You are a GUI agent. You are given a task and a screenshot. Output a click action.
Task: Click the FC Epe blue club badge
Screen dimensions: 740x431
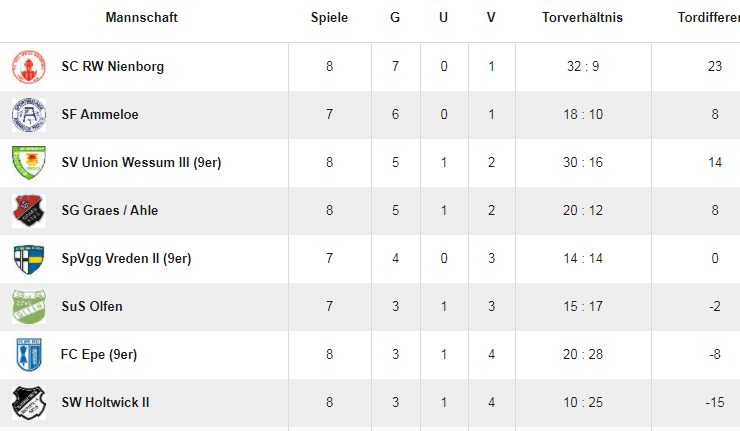29,355
